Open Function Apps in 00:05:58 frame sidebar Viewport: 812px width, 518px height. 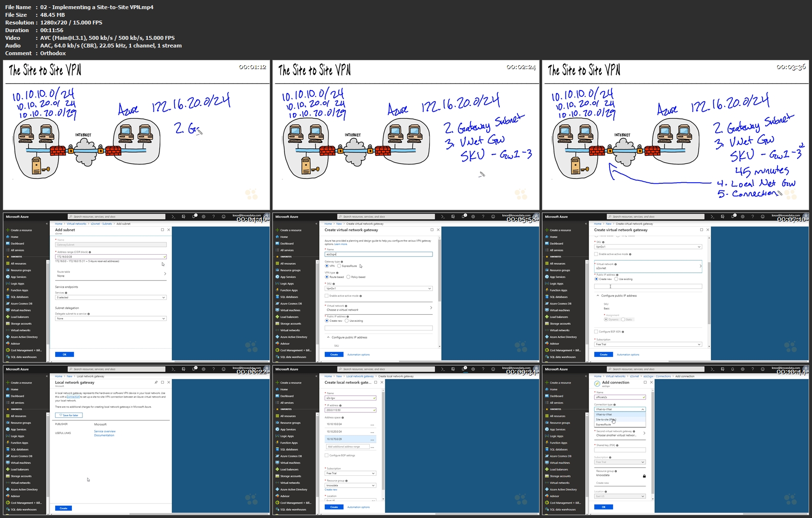(x=286, y=290)
